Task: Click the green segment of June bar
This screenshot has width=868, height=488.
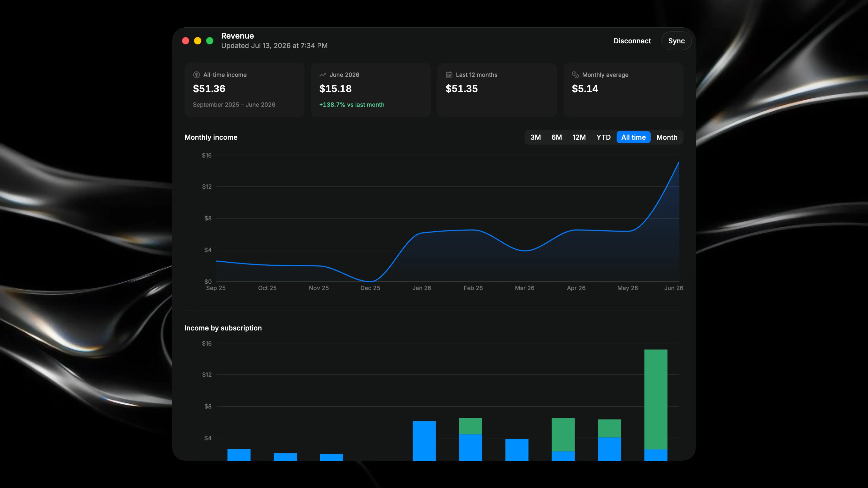Action: [x=656, y=399]
